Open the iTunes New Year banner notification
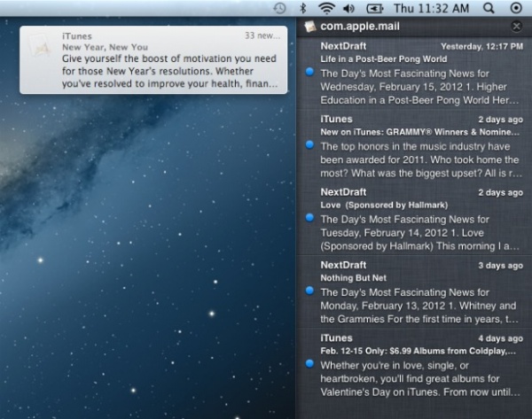The height and width of the screenshot is (419, 532). 153,59
